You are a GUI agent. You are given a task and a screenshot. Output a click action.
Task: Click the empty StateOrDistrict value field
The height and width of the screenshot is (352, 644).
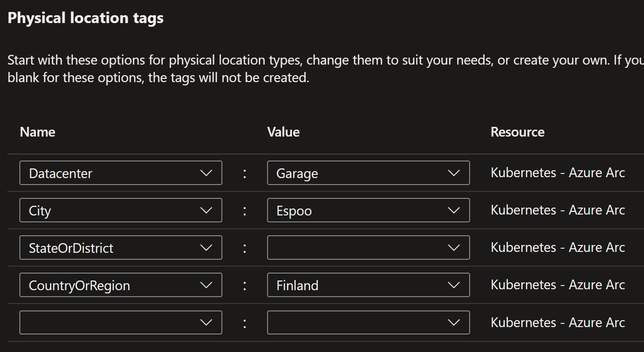[x=369, y=248]
